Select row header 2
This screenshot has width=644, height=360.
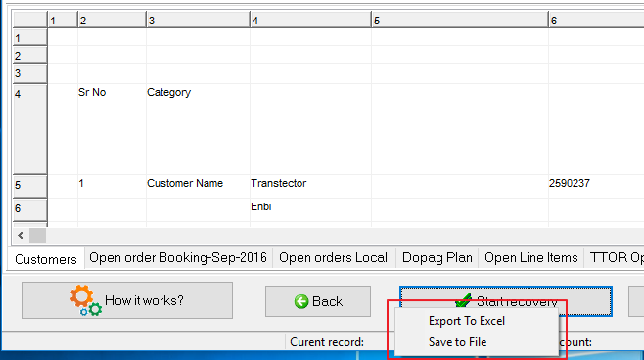pos(30,55)
